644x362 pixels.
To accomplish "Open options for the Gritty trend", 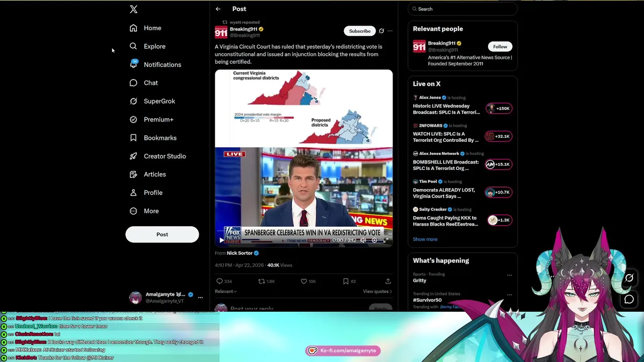I will (x=509, y=275).
